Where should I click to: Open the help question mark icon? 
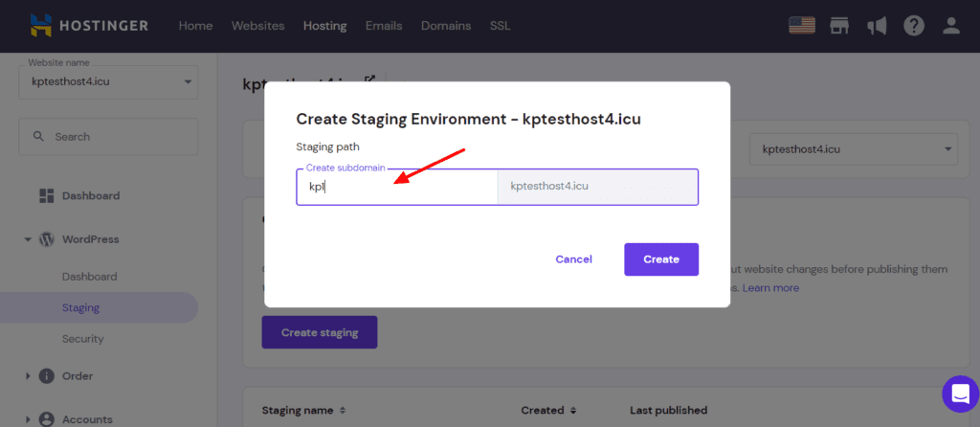tap(913, 26)
